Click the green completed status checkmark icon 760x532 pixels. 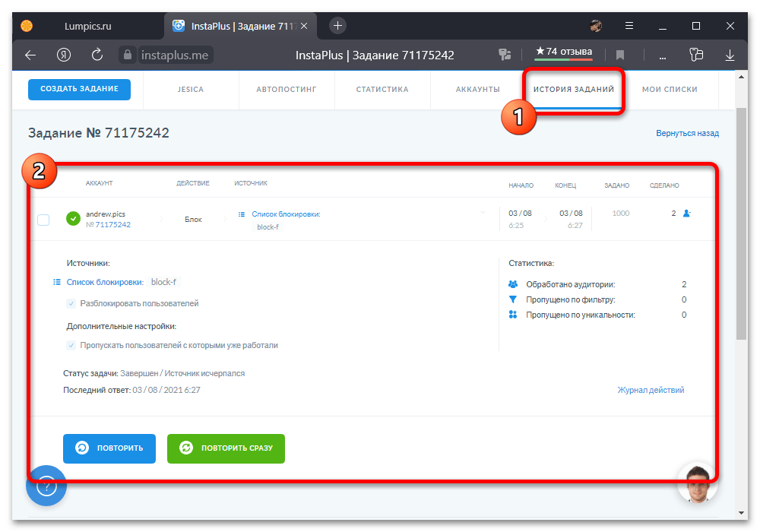pos(73,219)
